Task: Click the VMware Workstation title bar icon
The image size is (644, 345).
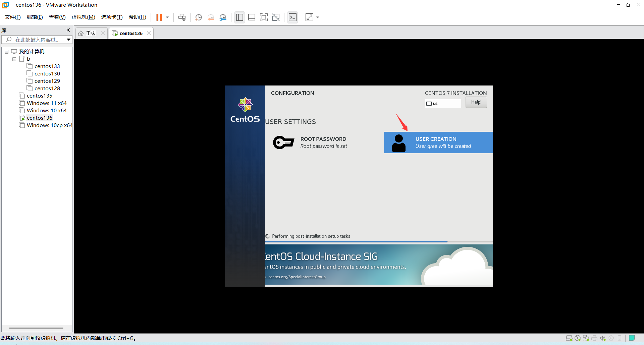Action: (5, 5)
